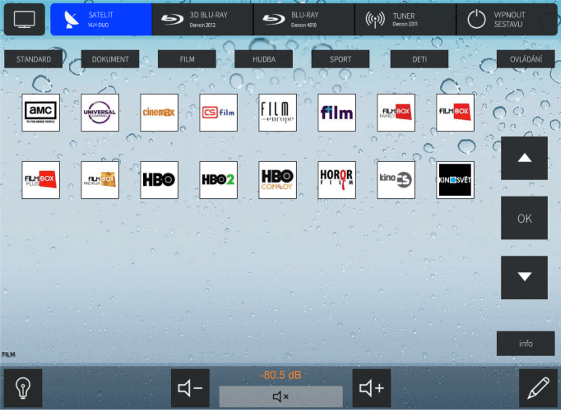This screenshot has width=561, height=410.
Task: Open the Dokument channel category
Action: pos(110,59)
